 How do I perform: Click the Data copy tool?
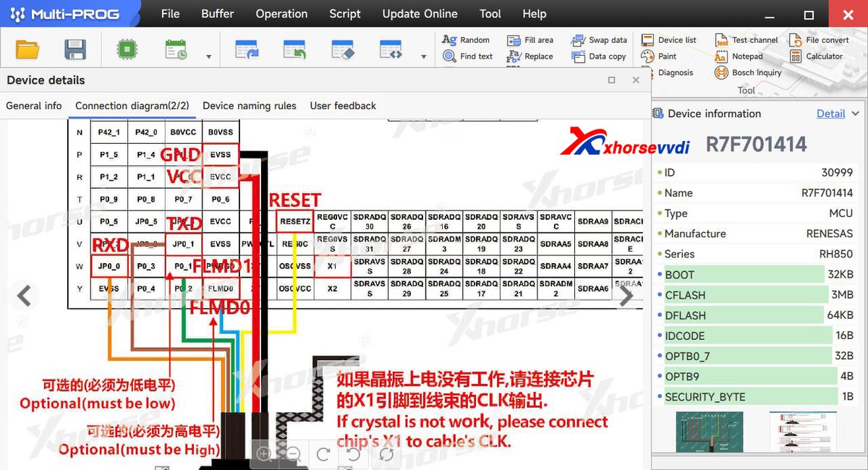(599, 56)
